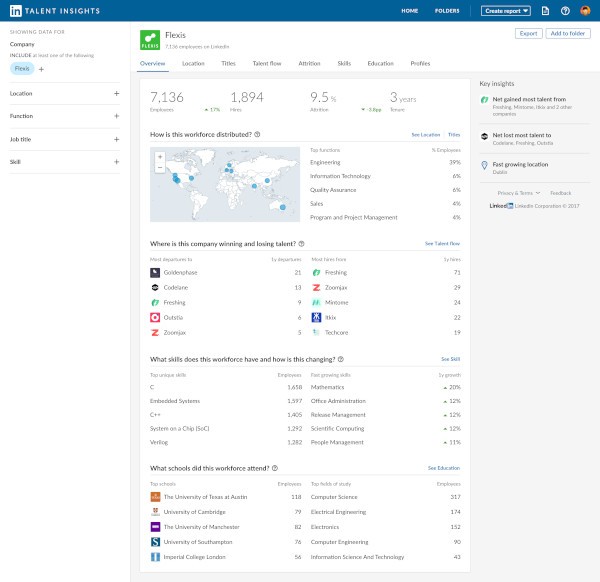Click the Techcore company logo

(x=316, y=332)
